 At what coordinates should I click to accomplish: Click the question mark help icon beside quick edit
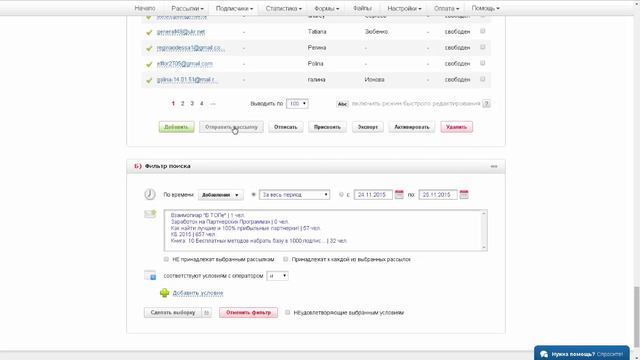[486, 104]
